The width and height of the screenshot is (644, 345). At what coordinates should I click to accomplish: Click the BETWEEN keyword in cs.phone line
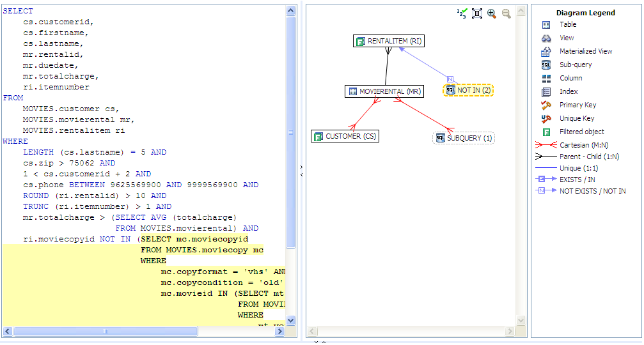click(87, 185)
